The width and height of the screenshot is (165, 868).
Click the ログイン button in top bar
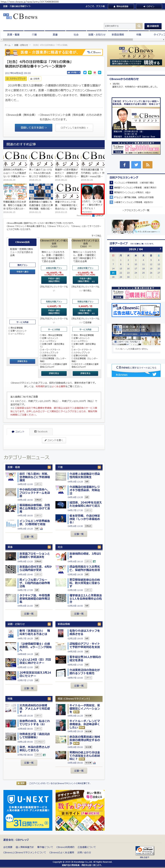click(x=149, y=6)
